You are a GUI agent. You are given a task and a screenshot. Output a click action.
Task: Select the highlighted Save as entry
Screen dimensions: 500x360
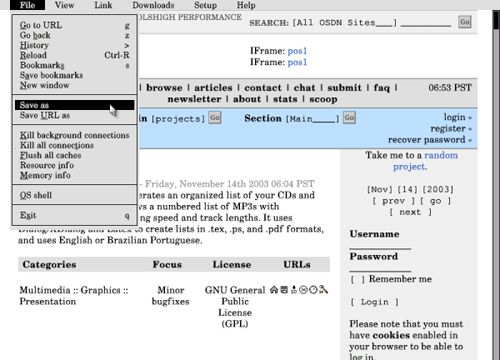click(75, 105)
